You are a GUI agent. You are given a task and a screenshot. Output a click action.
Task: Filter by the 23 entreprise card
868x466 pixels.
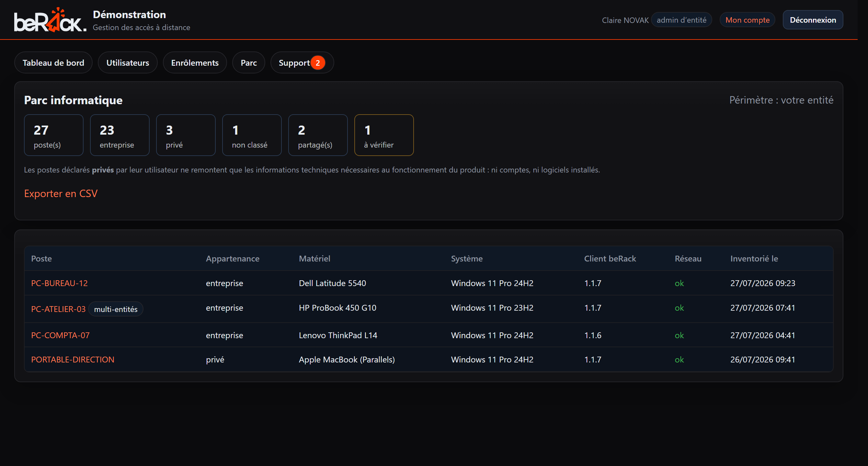pyautogui.click(x=120, y=135)
